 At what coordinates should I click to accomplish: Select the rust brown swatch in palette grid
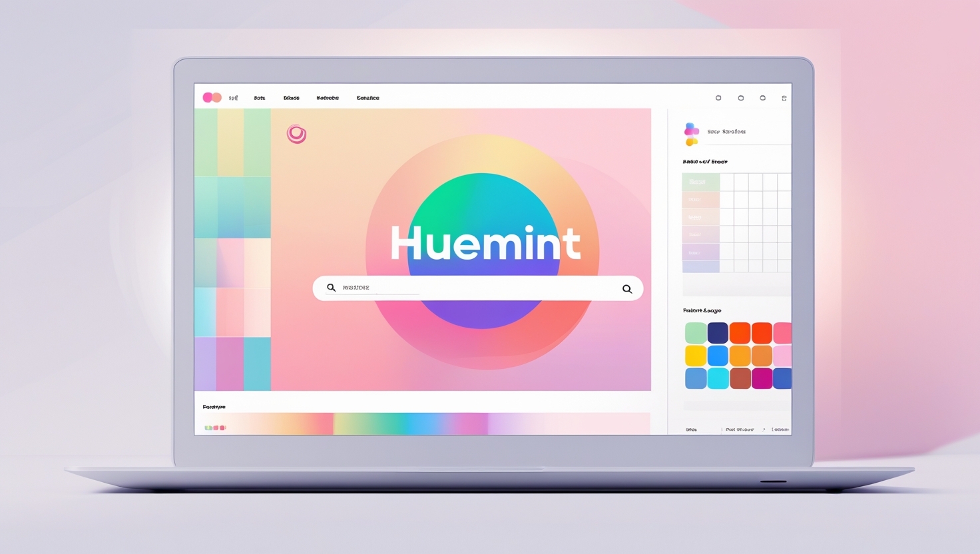point(740,378)
